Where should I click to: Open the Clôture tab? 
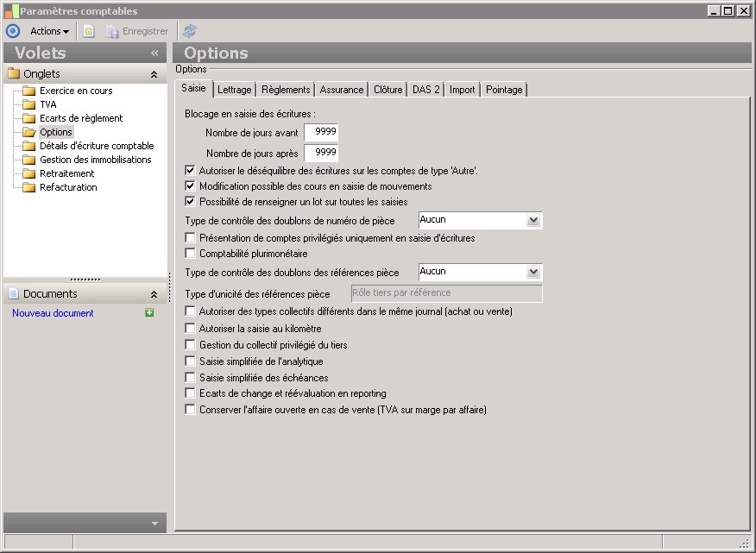(x=387, y=90)
